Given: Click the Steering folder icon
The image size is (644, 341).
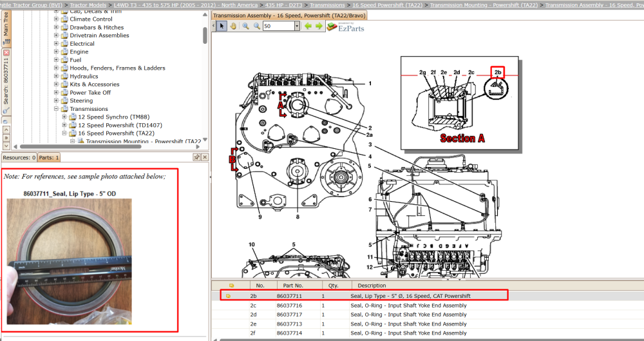Looking at the screenshot, I should point(64,101).
